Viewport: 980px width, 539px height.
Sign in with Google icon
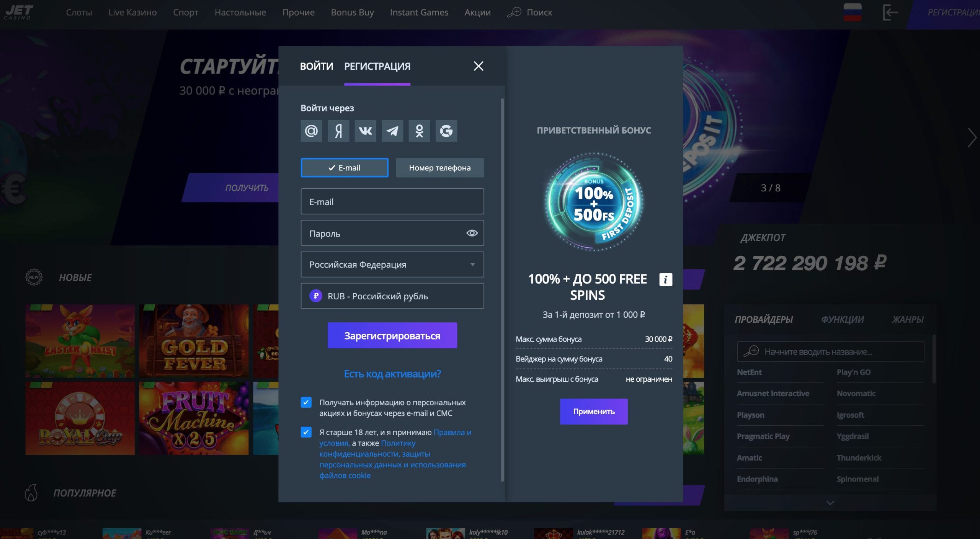click(x=446, y=131)
